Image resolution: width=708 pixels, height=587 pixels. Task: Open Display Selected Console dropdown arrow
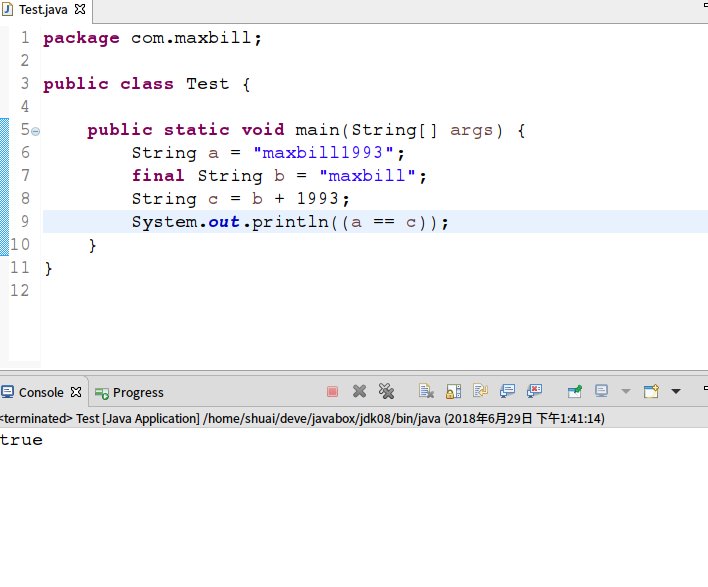tap(626, 392)
